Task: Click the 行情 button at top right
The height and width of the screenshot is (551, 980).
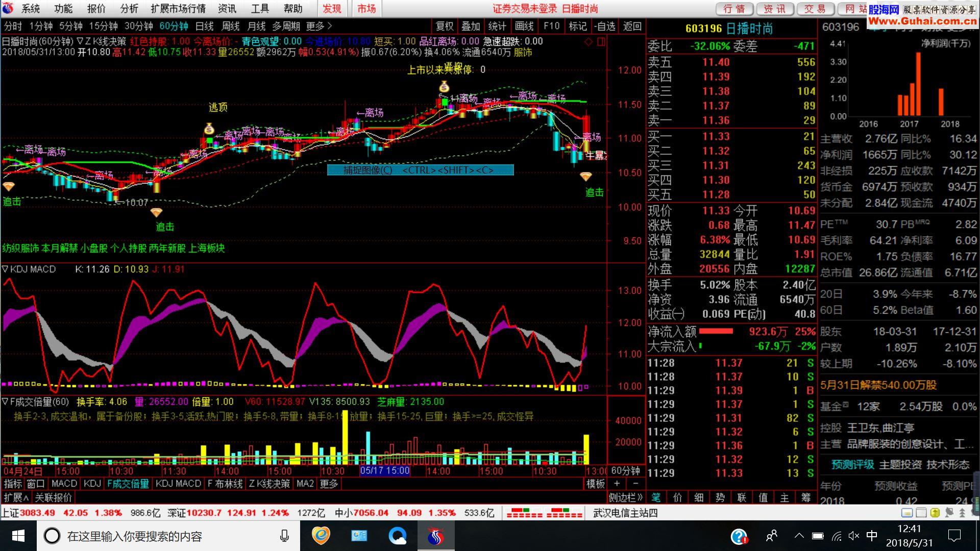Action: (734, 9)
